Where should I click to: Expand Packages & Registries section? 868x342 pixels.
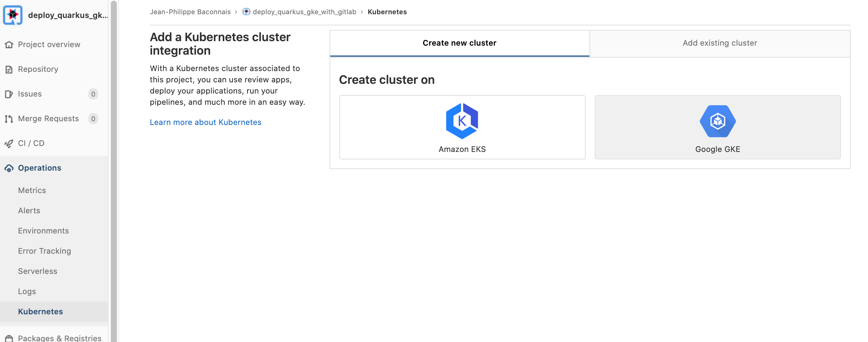60,338
